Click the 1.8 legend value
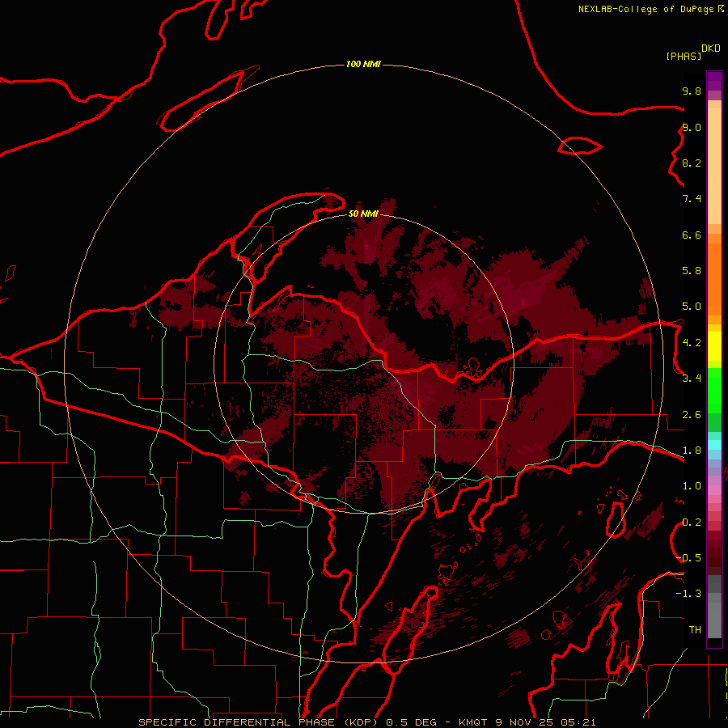728x728 pixels. click(692, 451)
